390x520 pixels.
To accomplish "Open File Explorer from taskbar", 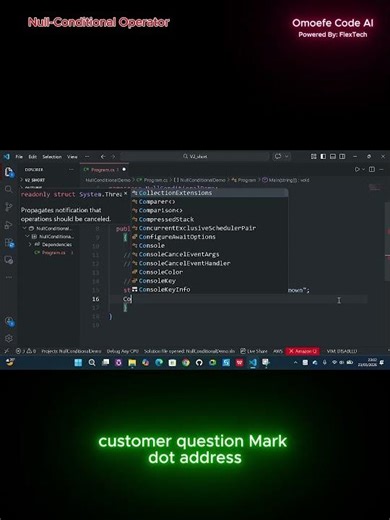I will point(132,362).
